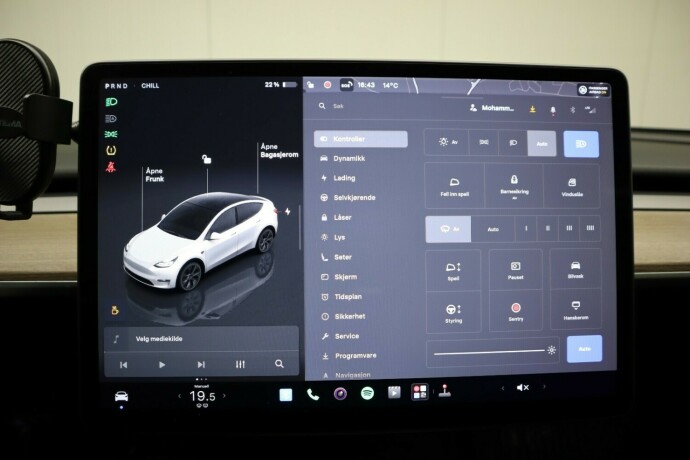The image size is (690, 460).
Task: Enable Bilvask car wash mode
Action: point(575,269)
